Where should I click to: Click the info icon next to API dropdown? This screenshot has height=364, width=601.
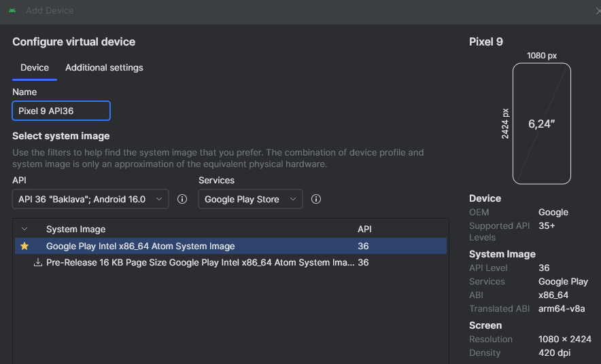pyautogui.click(x=182, y=199)
